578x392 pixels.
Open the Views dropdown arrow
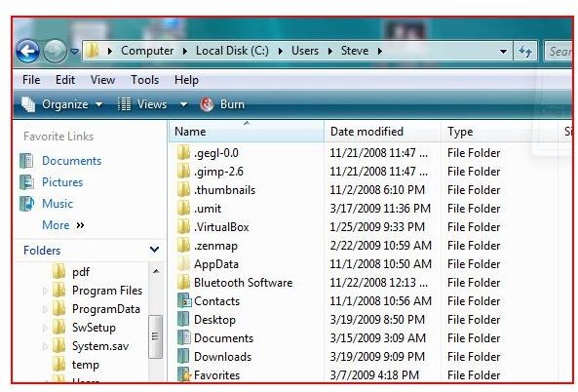[x=183, y=104]
